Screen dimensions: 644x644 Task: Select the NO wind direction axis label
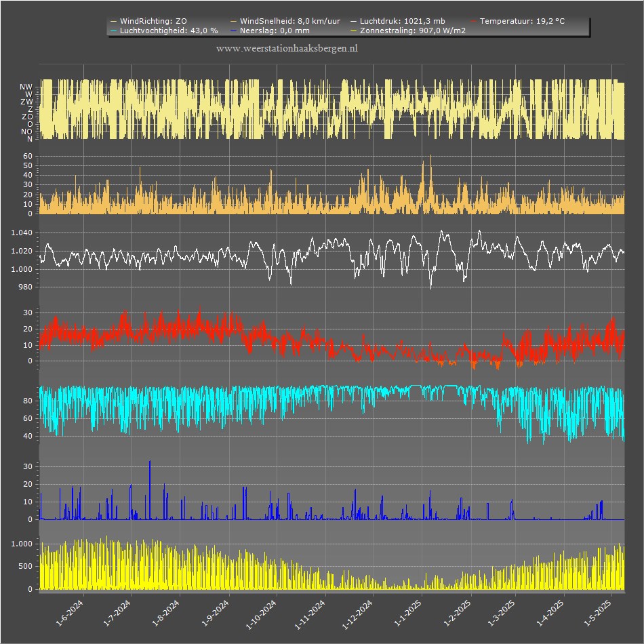[26, 132]
